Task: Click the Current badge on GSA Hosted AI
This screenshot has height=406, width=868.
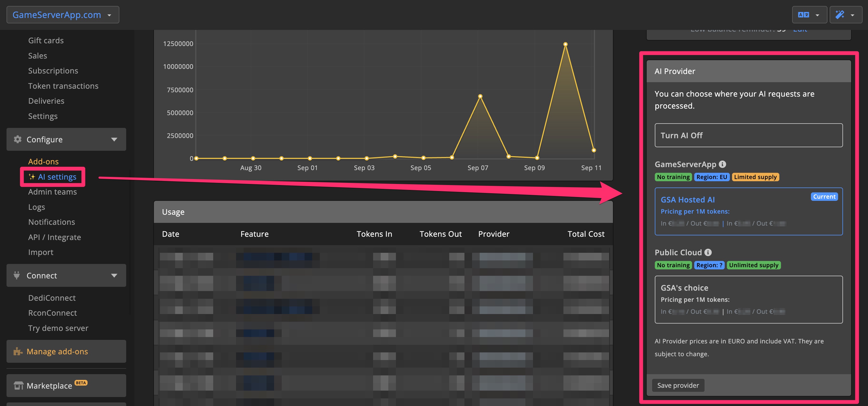Action: tap(824, 196)
